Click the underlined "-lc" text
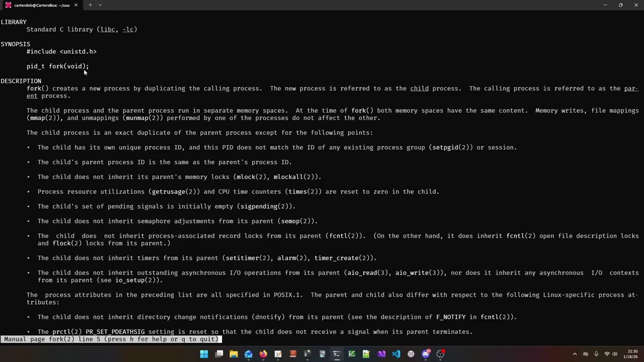 [128, 30]
